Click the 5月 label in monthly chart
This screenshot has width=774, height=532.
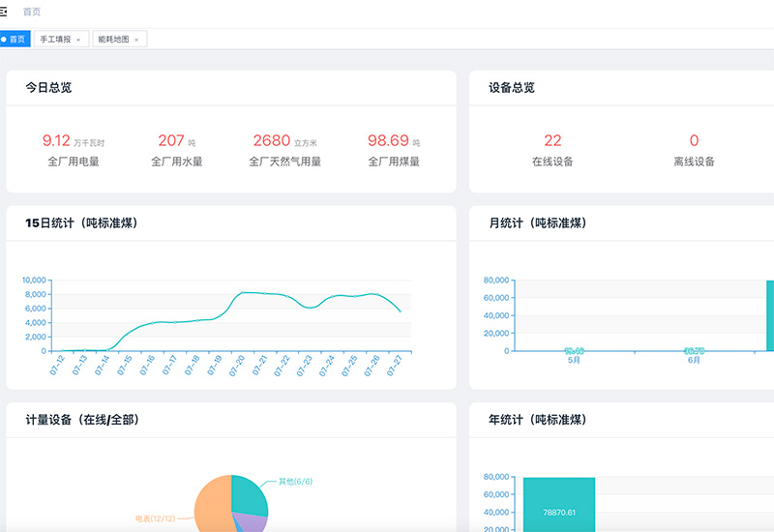click(x=574, y=360)
